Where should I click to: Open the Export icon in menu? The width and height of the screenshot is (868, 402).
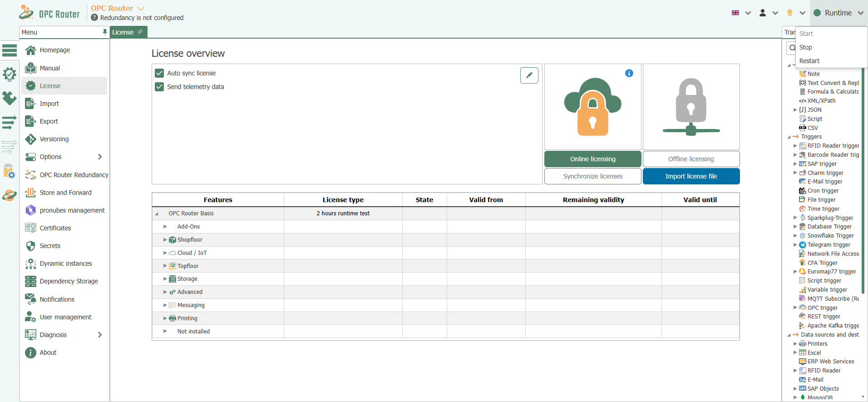[x=30, y=121]
